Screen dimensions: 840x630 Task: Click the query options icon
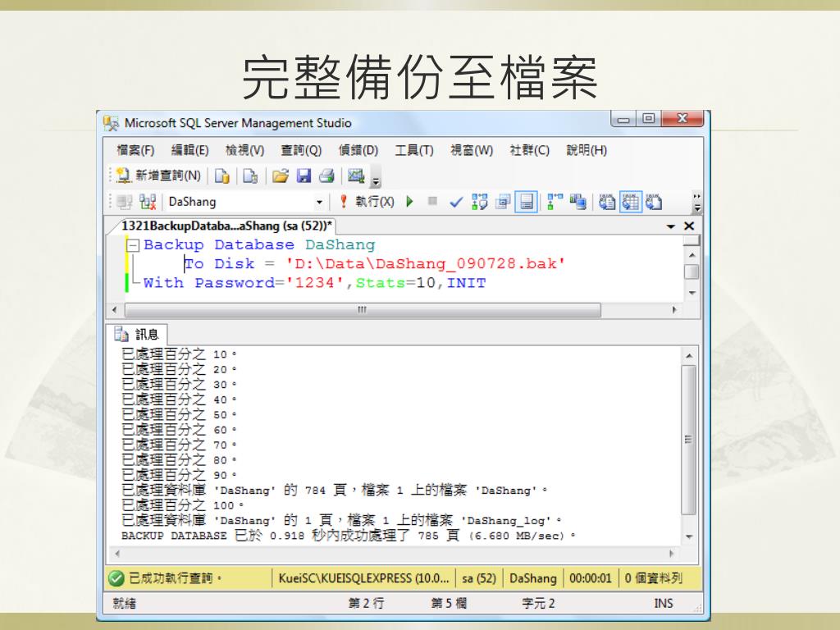503,202
